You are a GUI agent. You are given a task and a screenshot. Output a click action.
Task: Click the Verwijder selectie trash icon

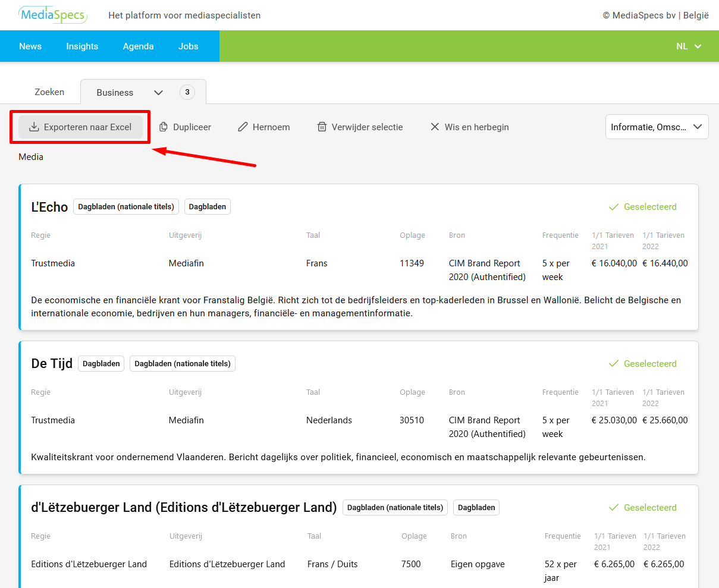click(x=322, y=127)
